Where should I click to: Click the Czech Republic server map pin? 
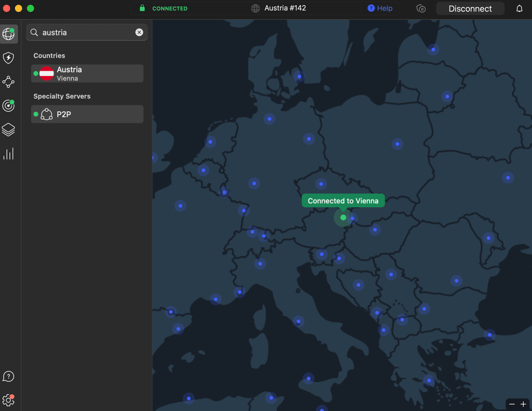tap(321, 184)
